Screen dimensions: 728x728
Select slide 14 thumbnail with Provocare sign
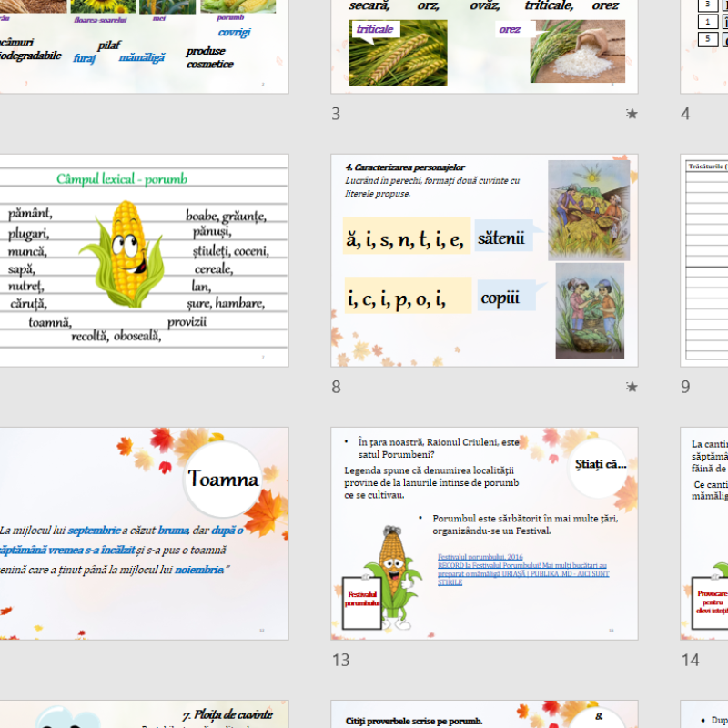point(705,533)
